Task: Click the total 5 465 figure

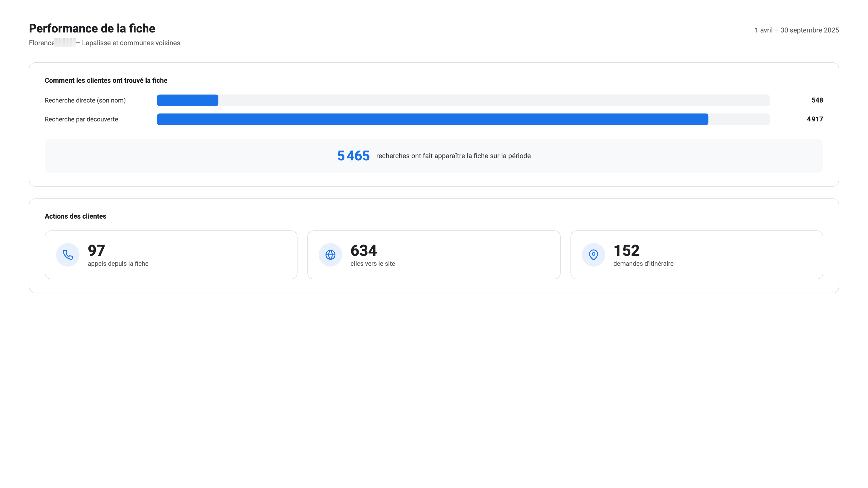Action: coord(353,156)
